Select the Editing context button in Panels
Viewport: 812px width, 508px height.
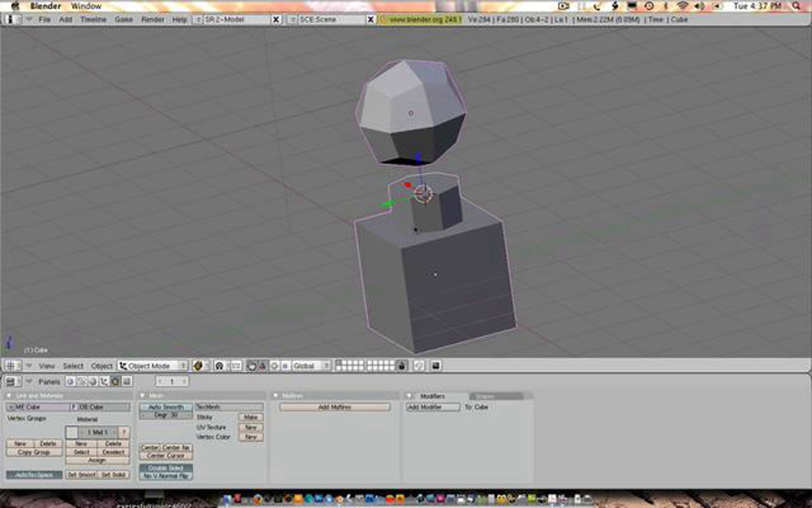pyautogui.click(x=115, y=382)
